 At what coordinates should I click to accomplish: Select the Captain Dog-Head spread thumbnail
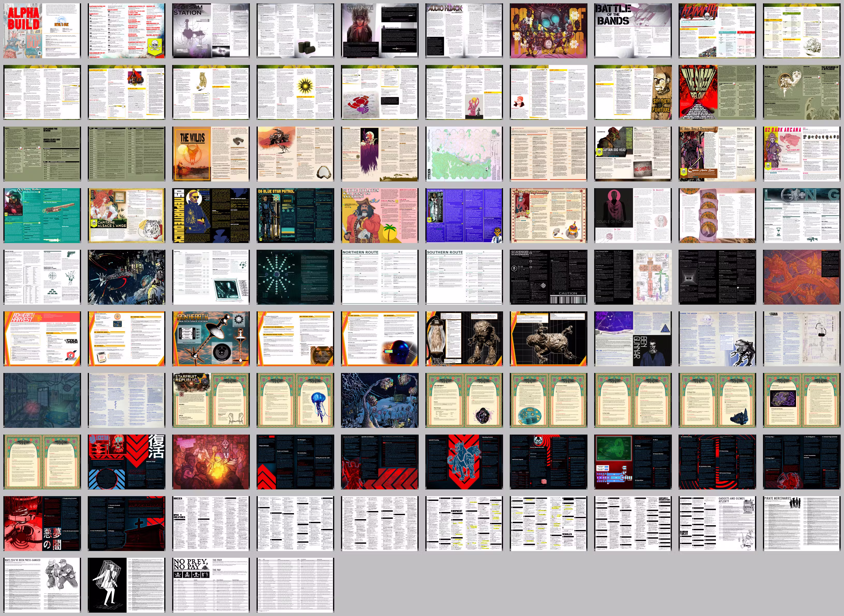pyautogui.click(x=632, y=154)
